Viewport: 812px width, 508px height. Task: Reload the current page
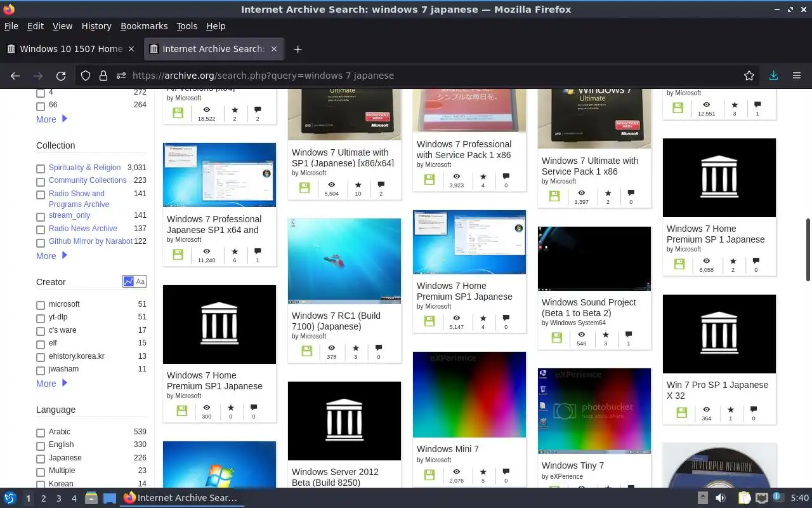coord(61,76)
